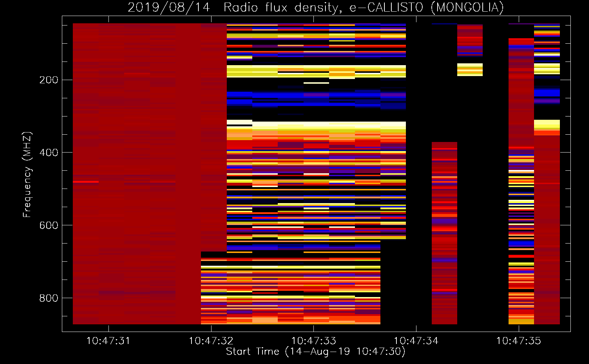
Task: Click the '600' frequency tick label
Action: click(49, 225)
